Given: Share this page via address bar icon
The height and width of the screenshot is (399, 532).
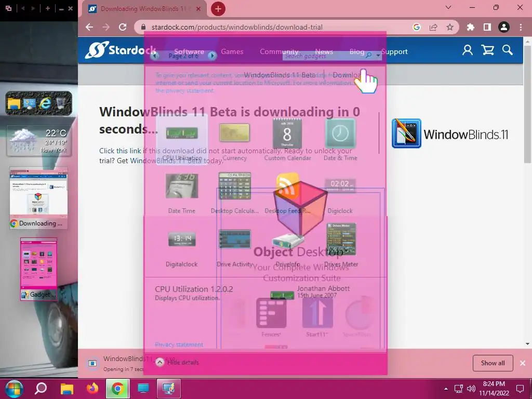Looking at the screenshot, I should click(433, 27).
